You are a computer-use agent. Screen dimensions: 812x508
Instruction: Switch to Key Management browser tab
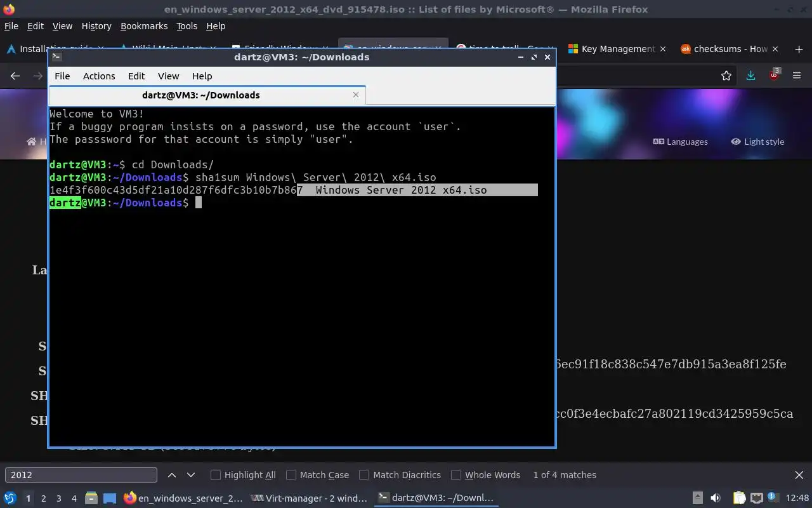(617, 49)
